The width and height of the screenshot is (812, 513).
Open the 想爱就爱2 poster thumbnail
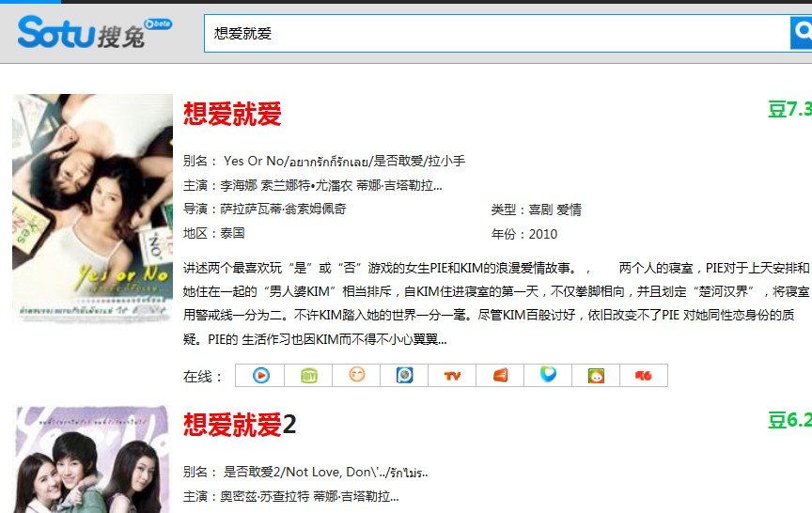pos(92,459)
